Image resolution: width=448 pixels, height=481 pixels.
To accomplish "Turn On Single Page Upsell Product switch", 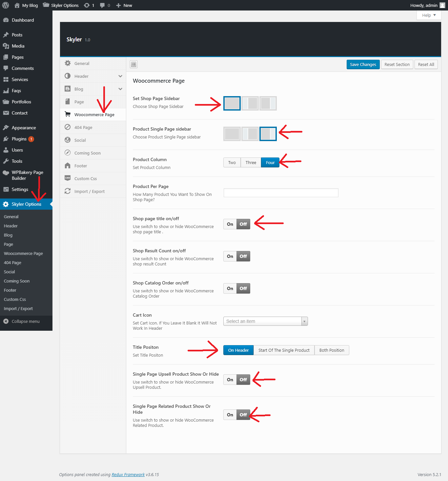I will click(x=230, y=380).
